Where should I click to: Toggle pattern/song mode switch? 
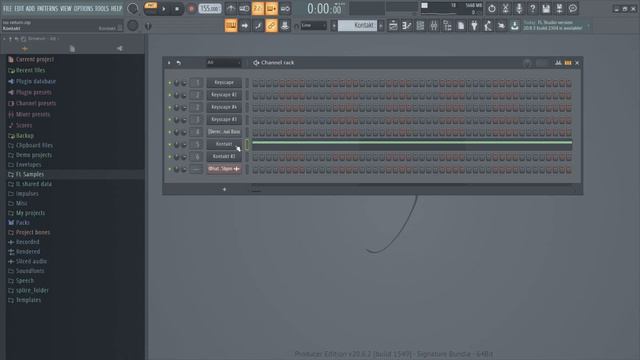(150, 8)
